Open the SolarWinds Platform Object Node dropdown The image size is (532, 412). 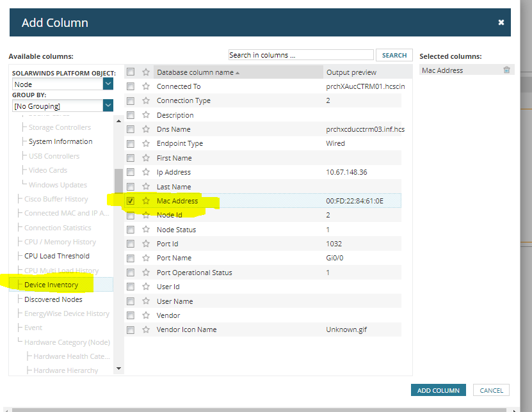pyautogui.click(x=108, y=84)
